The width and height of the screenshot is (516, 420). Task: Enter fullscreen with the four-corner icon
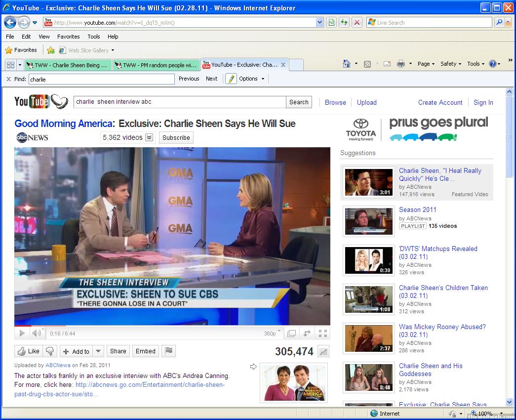[x=323, y=334]
